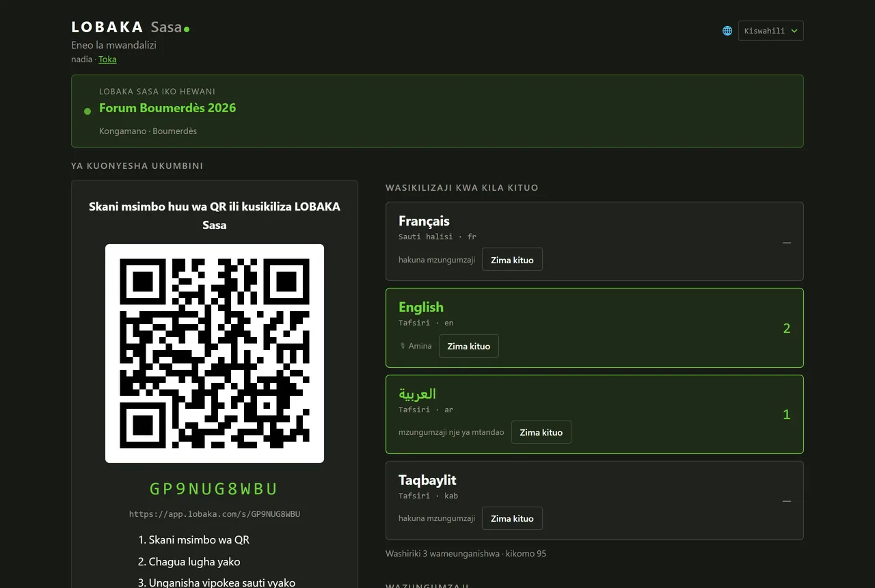Screen dimensions: 875x588
Task: Click the LOBAKA Sasa logo heading
Action: point(130,27)
